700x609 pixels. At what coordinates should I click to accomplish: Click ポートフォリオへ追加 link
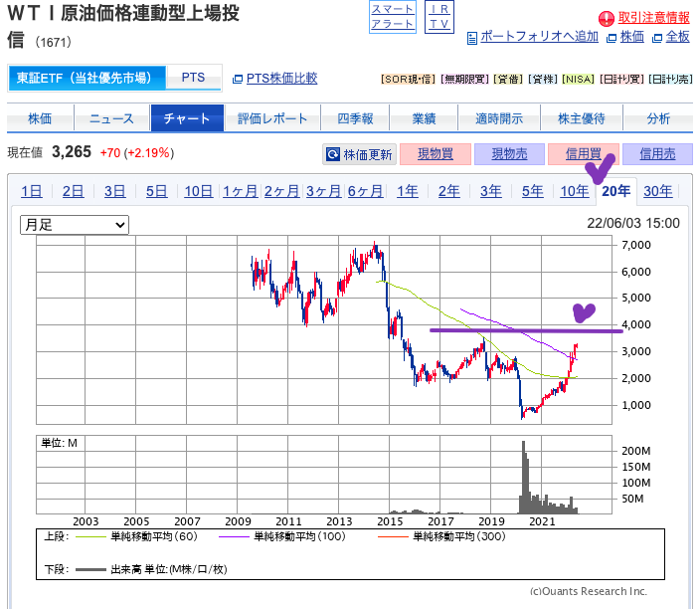coord(539,36)
